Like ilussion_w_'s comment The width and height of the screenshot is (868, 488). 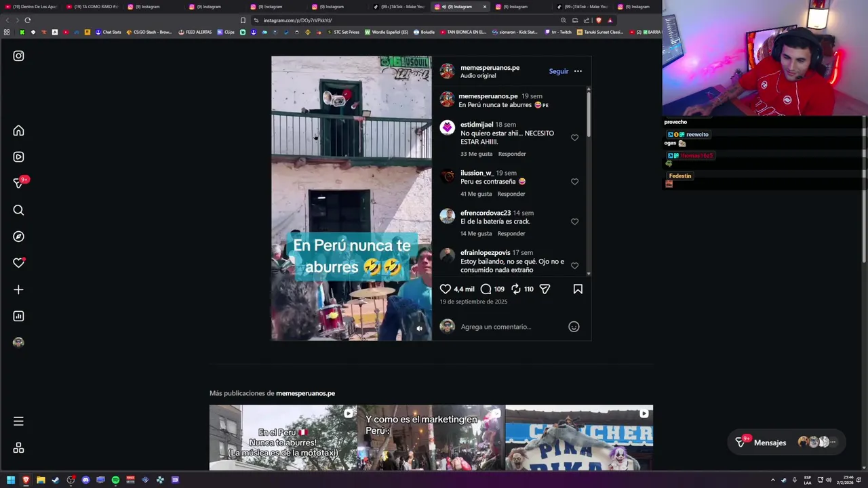click(x=574, y=182)
